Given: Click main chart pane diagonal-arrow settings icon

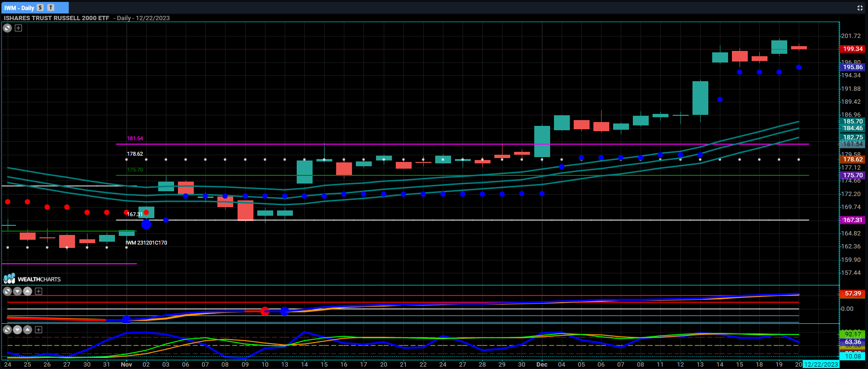Looking at the screenshot, I should click(x=7, y=28).
